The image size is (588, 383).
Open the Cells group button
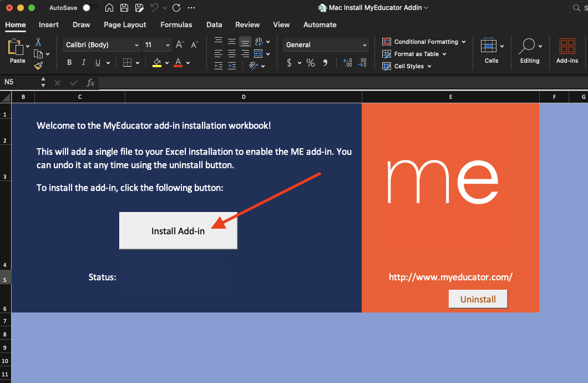491,51
